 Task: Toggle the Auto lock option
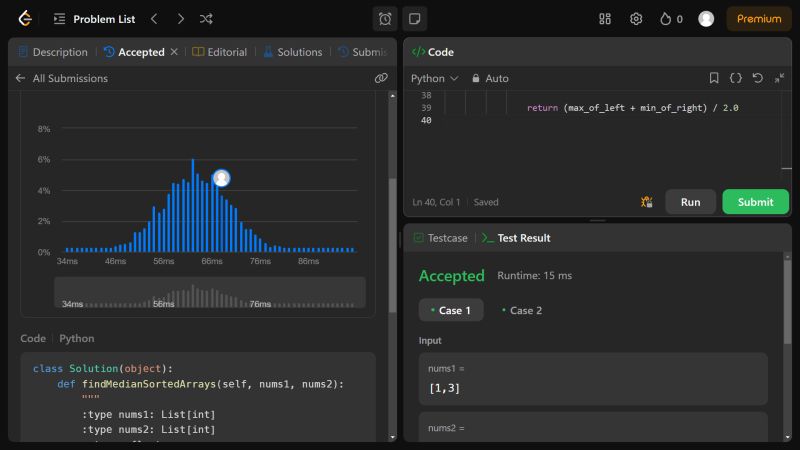click(x=490, y=78)
